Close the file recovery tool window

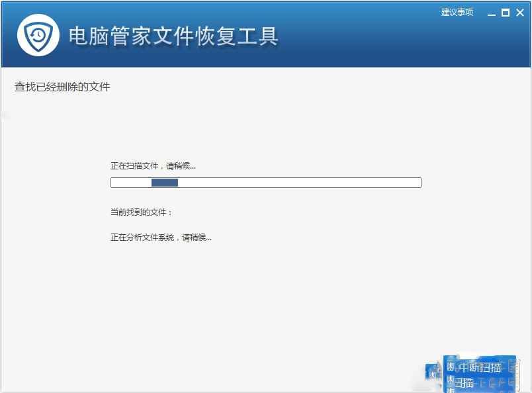520,12
